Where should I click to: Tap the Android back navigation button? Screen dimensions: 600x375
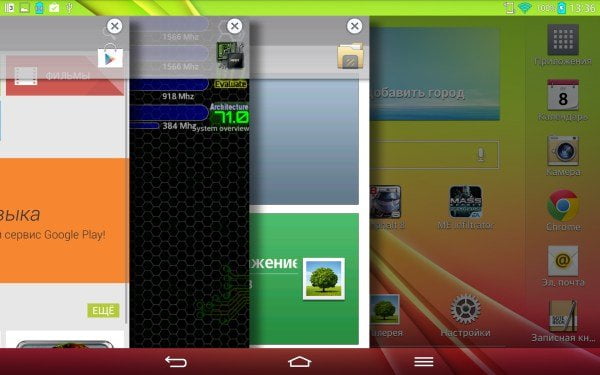click(x=176, y=362)
